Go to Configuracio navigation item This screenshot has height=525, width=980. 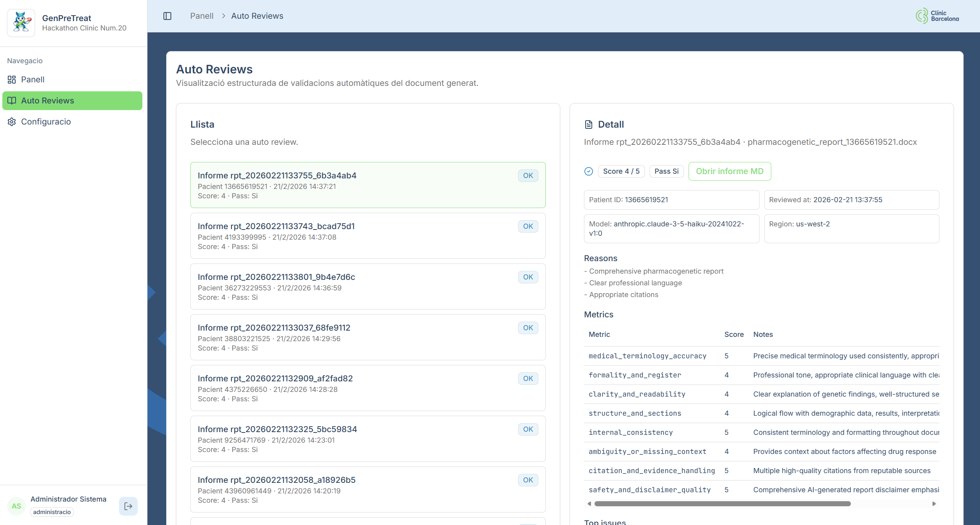click(x=46, y=122)
